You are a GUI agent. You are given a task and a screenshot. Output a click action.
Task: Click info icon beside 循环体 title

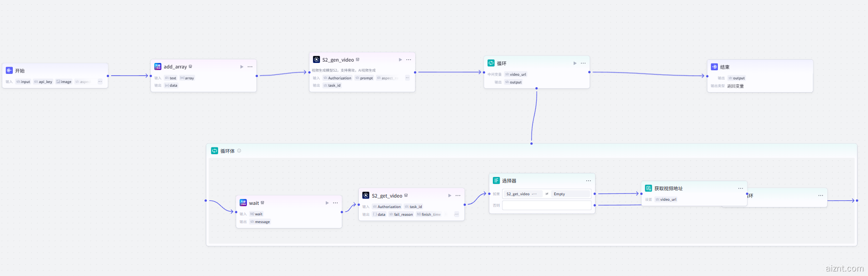coord(239,151)
